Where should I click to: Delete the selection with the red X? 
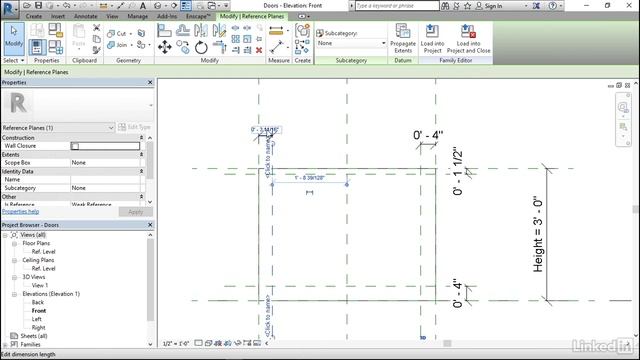[259, 50]
